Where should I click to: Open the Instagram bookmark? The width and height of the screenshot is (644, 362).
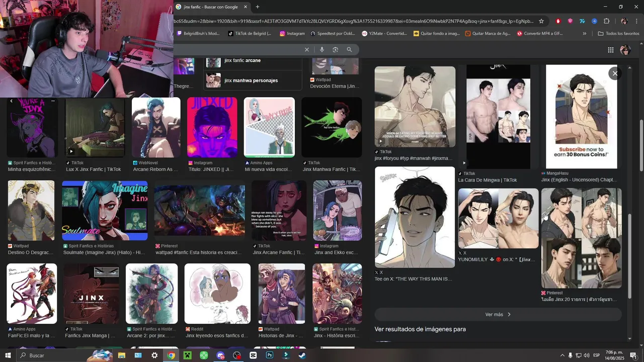tap(292, 34)
